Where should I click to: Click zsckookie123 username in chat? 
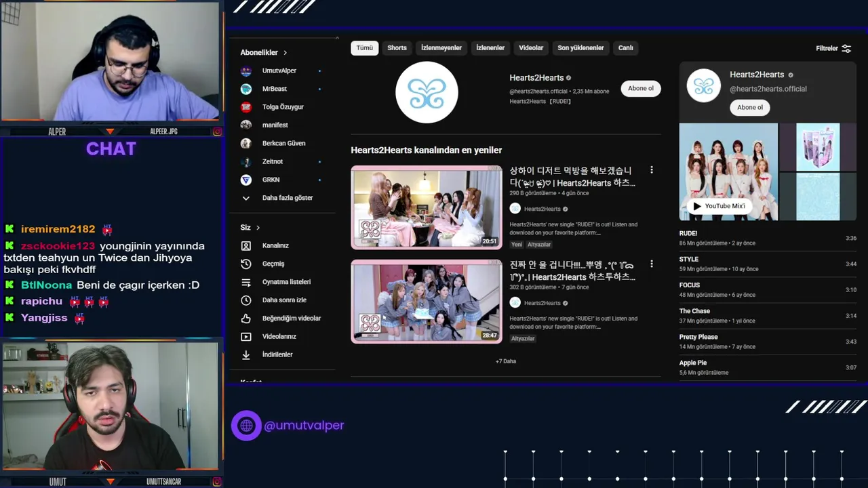point(58,246)
